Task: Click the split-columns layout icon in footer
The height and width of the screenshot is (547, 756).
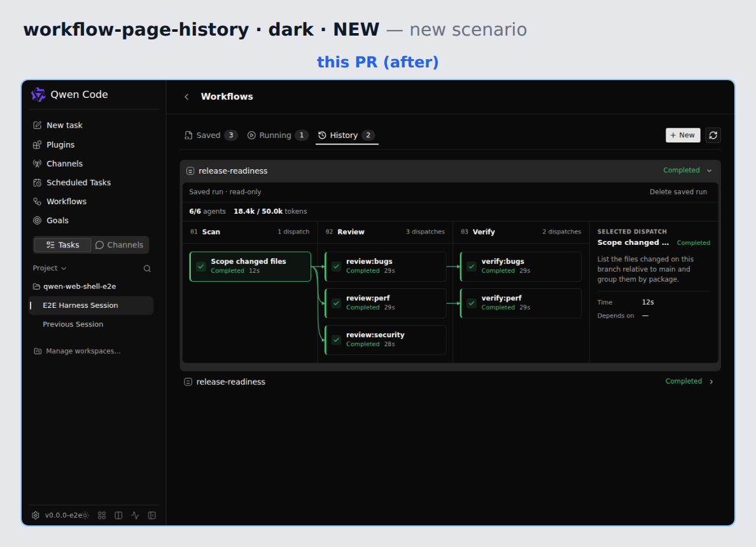Action: pyautogui.click(x=118, y=515)
